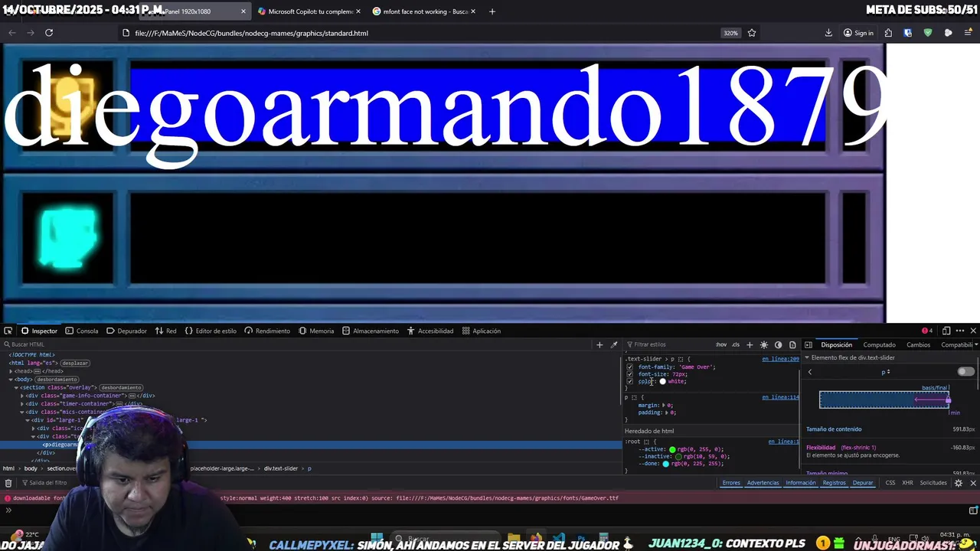The width and height of the screenshot is (980, 551).
Task: Switch to the Computado sidebar tab
Action: tap(879, 344)
